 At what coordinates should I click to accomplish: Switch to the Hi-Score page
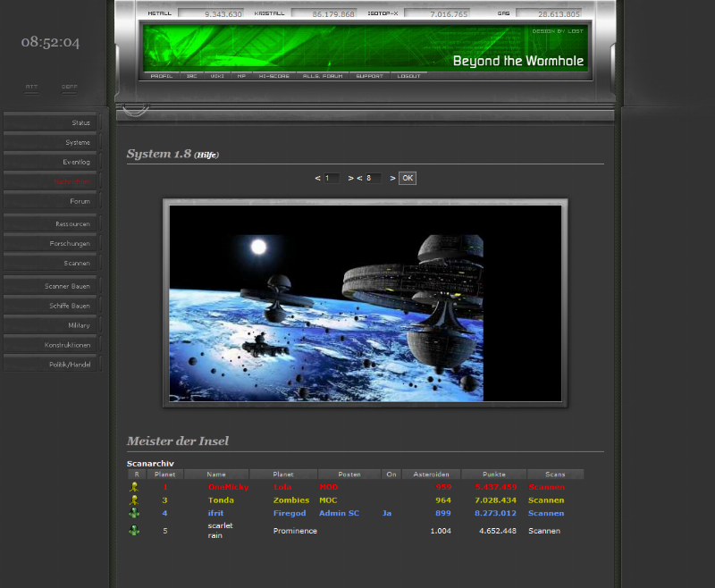point(274,76)
